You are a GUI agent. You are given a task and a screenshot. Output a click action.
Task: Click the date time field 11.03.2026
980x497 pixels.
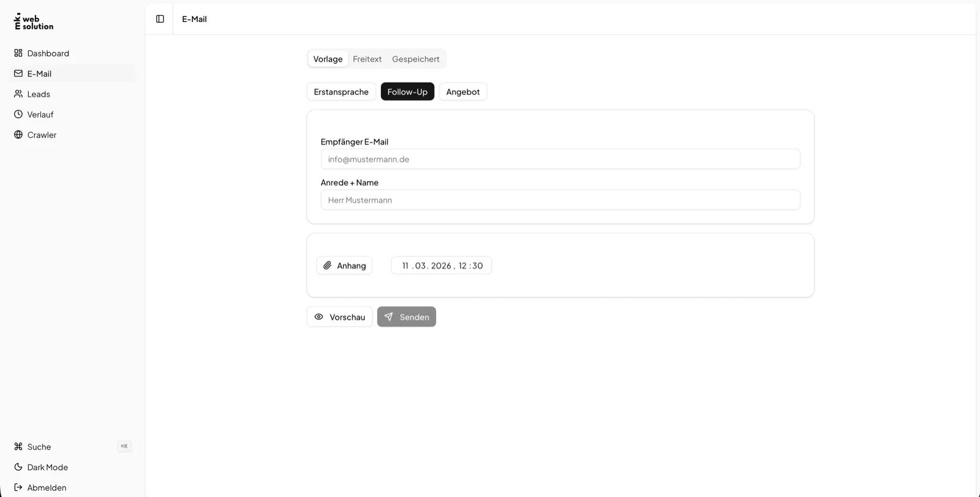442,266
